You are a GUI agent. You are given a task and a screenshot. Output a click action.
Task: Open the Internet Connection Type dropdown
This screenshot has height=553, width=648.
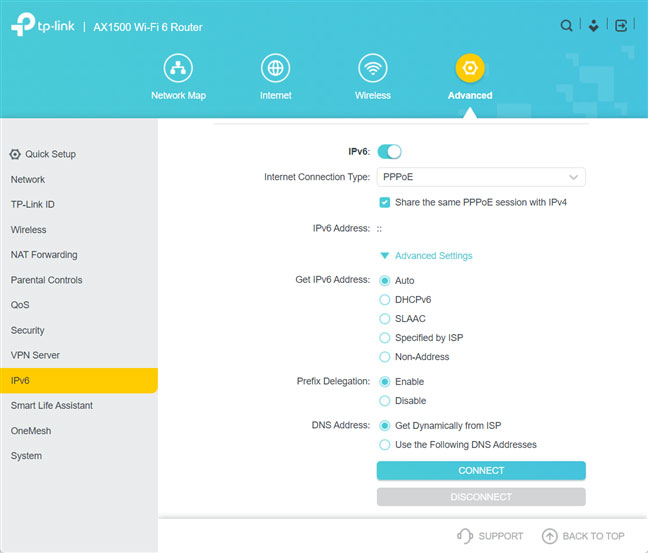pos(481,177)
